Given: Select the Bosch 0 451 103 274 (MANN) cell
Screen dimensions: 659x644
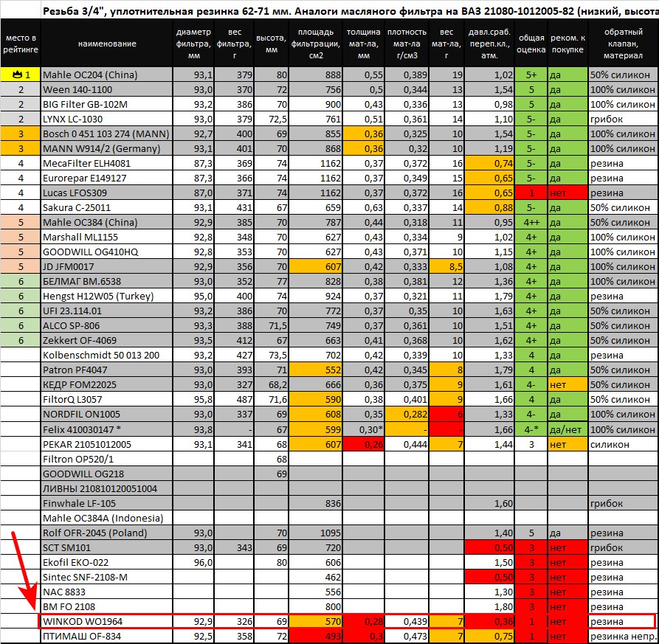Looking at the screenshot, I should [x=107, y=134].
